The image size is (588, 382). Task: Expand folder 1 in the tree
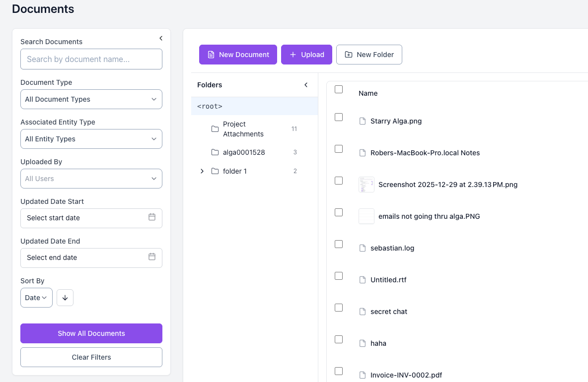tap(202, 171)
